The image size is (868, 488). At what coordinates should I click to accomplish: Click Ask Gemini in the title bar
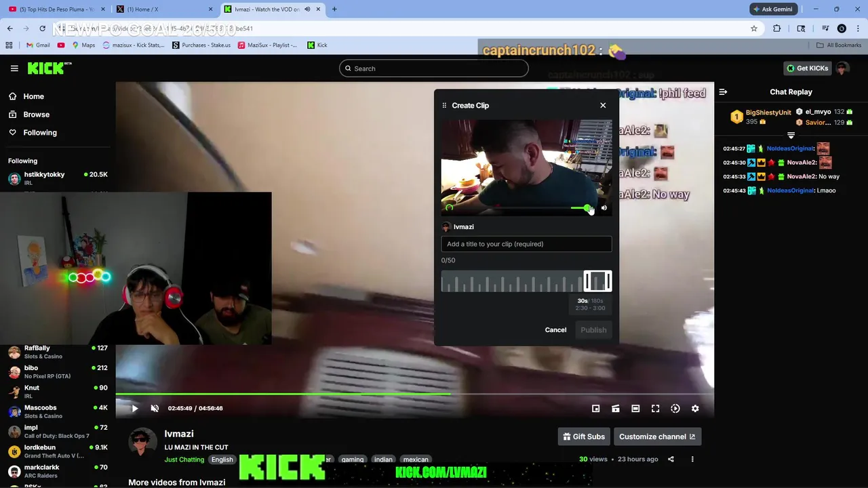point(773,9)
